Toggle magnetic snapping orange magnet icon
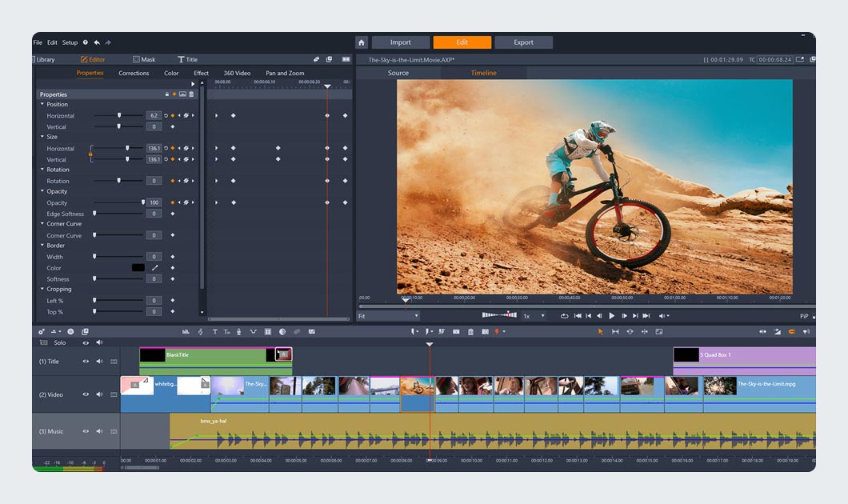Image resolution: width=848 pixels, height=504 pixels. click(792, 331)
